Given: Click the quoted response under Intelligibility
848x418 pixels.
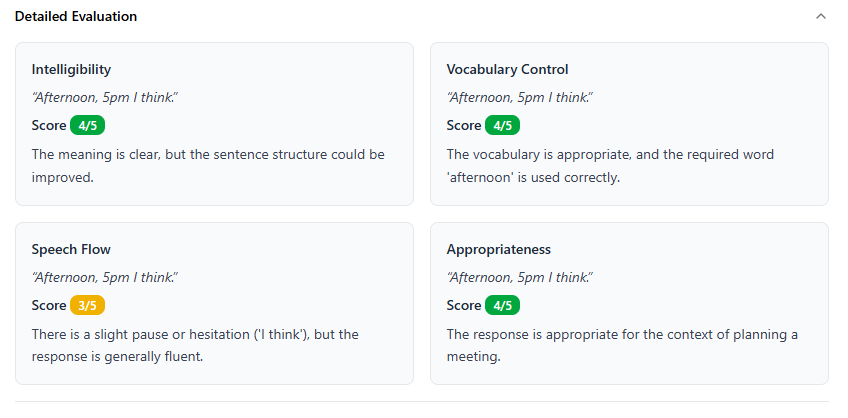Looking at the screenshot, I should coord(105,97).
